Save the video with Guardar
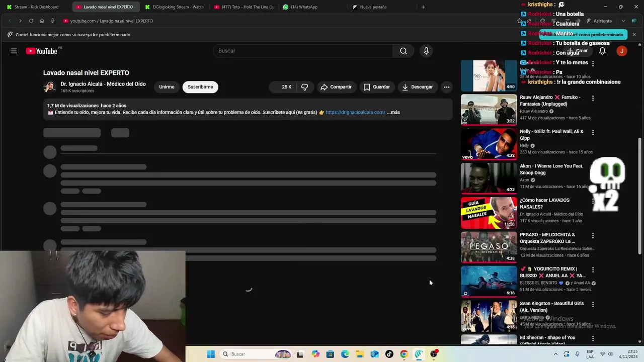Image resolution: width=644 pixels, height=362 pixels. (x=377, y=87)
